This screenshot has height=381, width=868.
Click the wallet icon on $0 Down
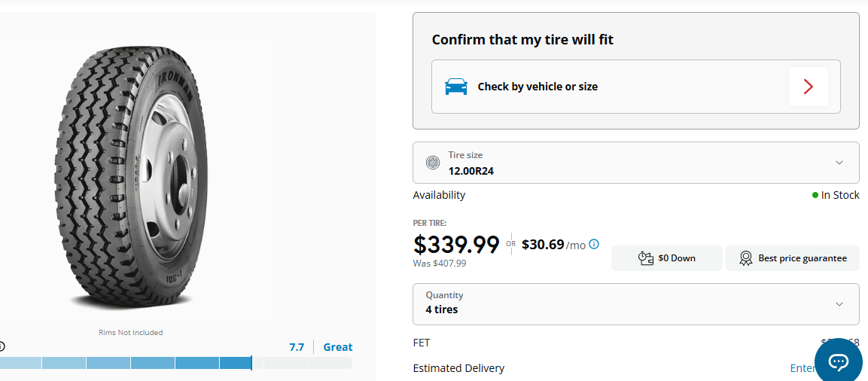(x=645, y=258)
